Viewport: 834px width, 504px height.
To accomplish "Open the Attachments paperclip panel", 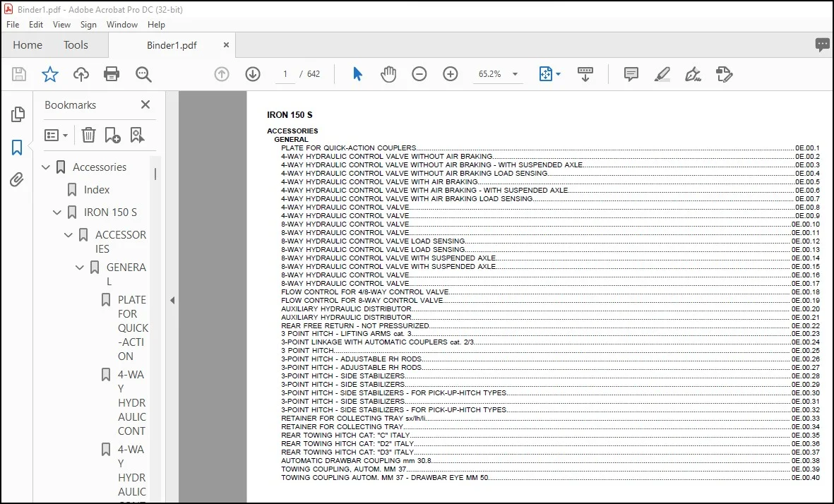I will [17, 180].
